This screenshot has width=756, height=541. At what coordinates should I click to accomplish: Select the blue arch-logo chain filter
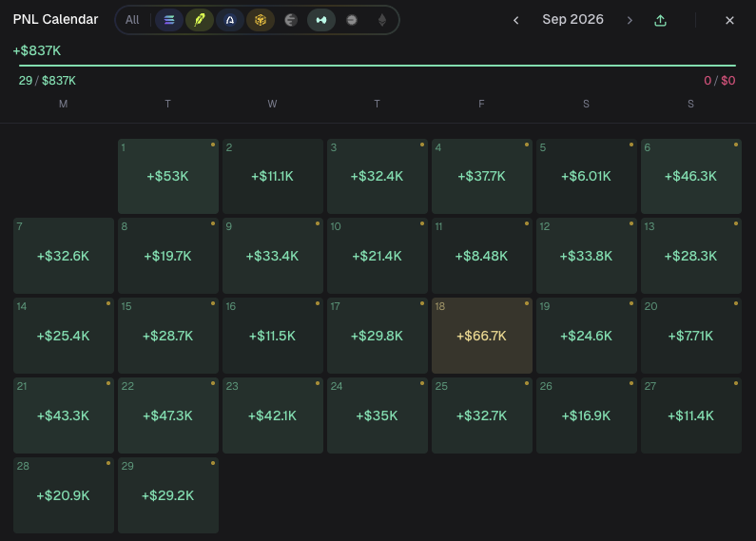click(x=230, y=20)
